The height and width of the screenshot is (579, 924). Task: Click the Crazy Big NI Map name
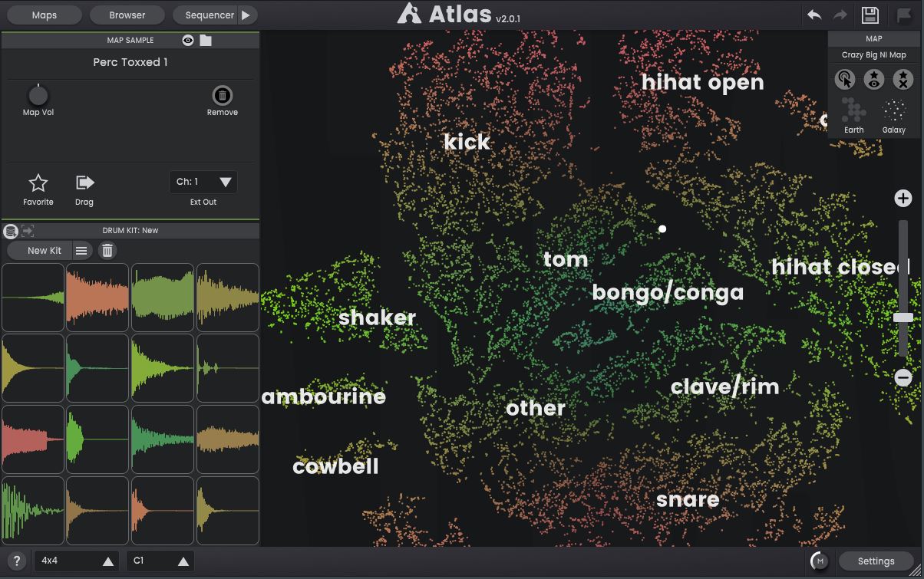coord(874,55)
